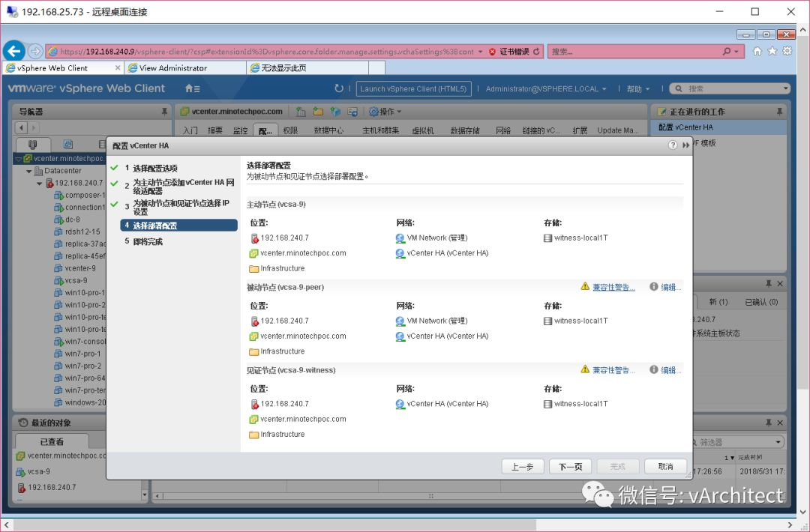
Task: Cancel the vCenter HA wizard
Action: click(x=665, y=467)
